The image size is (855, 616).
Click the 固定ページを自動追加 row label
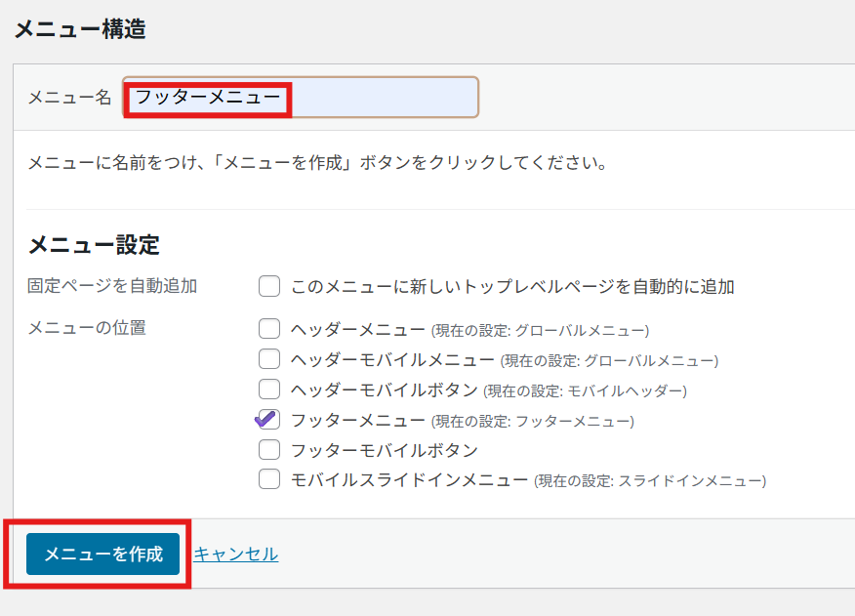point(112,286)
